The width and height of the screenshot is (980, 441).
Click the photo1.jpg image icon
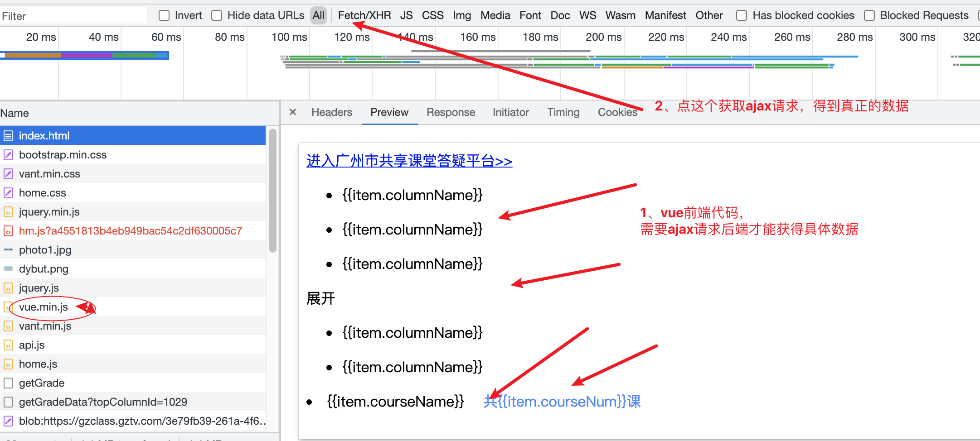point(8,250)
